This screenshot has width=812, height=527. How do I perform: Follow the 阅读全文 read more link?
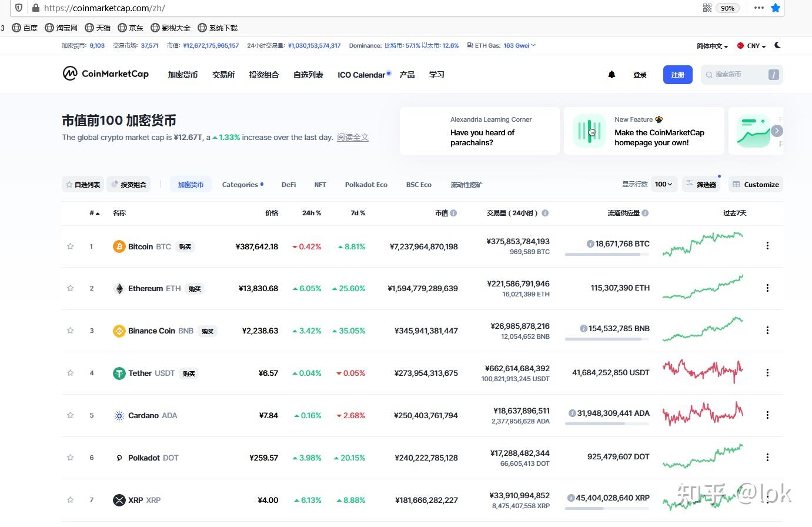point(353,137)
